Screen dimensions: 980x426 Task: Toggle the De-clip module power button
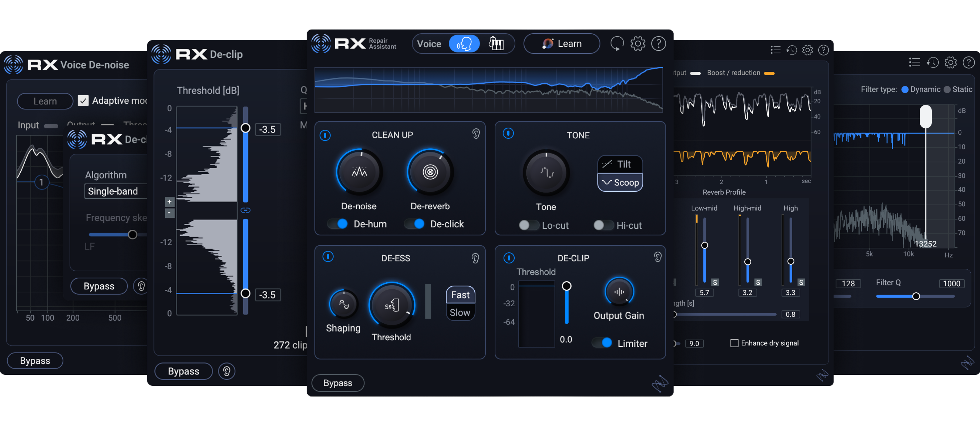509,258
